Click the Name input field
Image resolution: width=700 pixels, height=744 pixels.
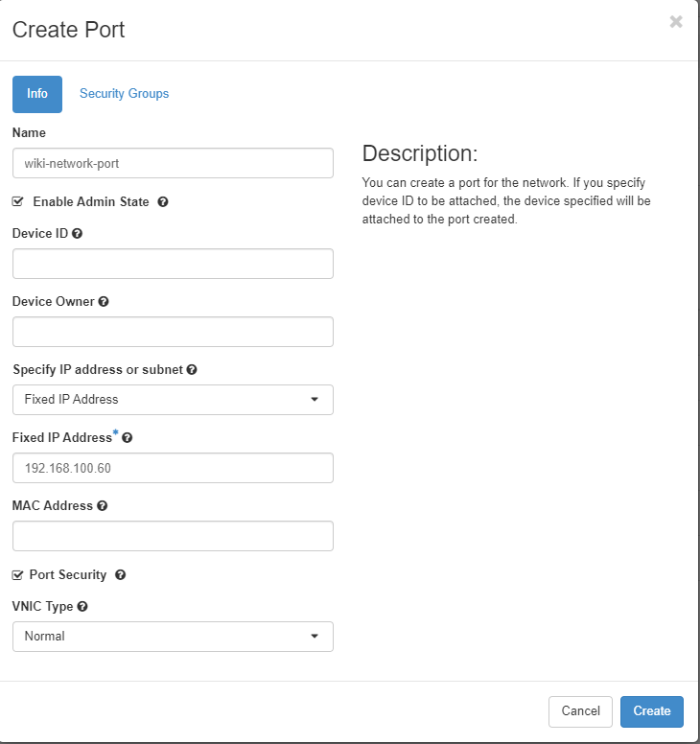(173, 163)
